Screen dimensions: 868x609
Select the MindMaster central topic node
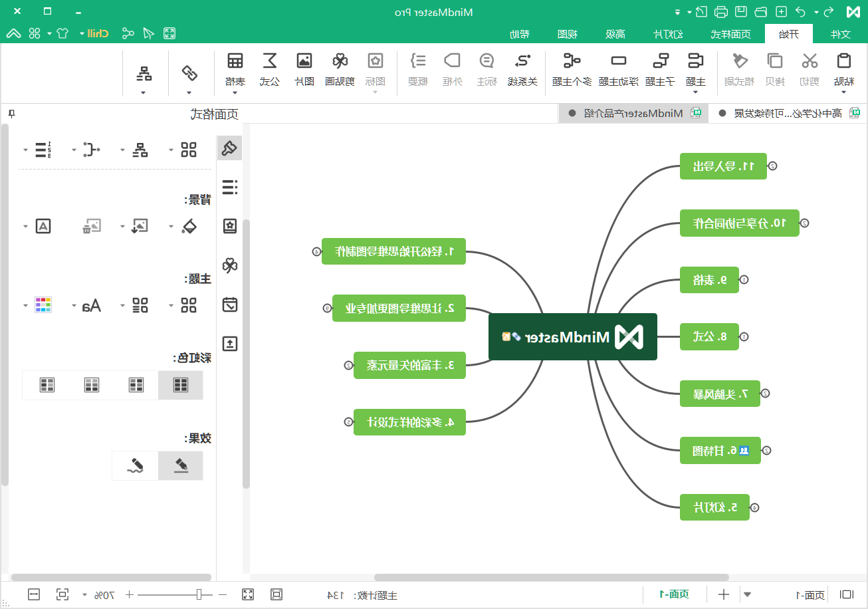click(x=573, y=336)
